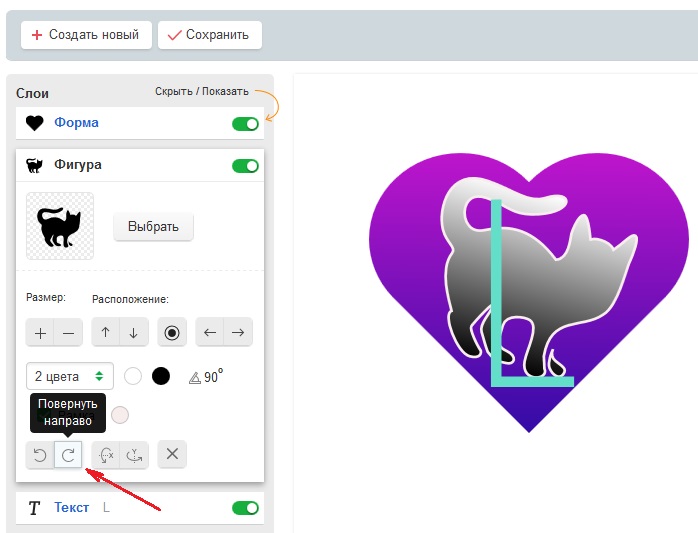
Task: Click 'Сохранить' button
Action: [210, 35]
